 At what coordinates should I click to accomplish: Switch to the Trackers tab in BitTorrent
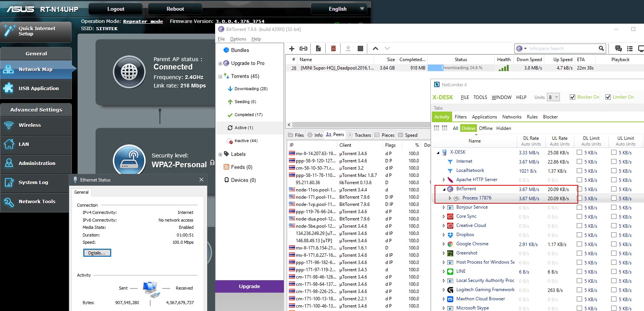pos(359,135)
